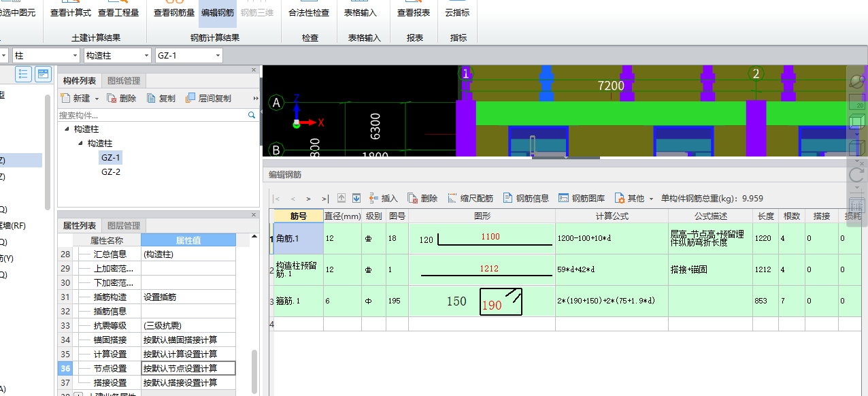Screen dimensions: 868x396
Task: Open 钢筋图库 from rebar toolbar
Action: coord(582,199)
